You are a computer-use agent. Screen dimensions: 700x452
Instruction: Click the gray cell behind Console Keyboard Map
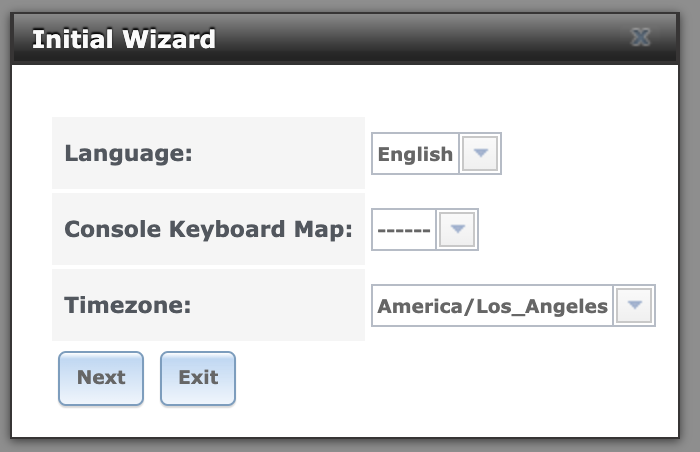[x=208, y=252]
